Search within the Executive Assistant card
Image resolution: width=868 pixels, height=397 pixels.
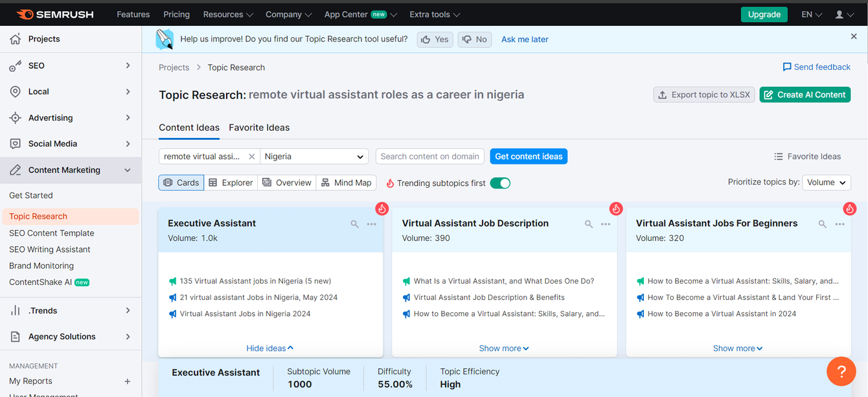coord(354,224)
